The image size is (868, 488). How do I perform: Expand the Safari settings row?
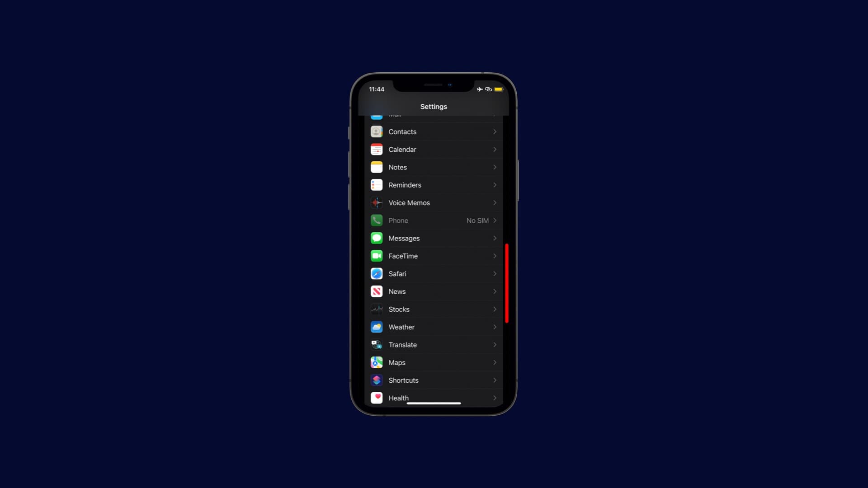434,273
